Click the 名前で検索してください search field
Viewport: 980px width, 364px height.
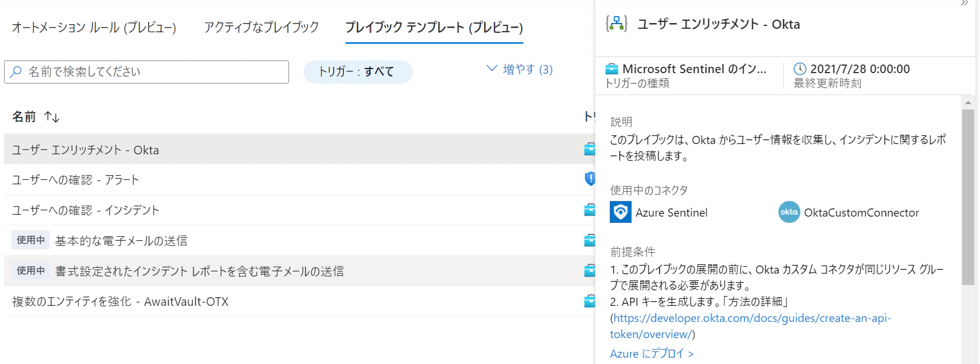pyautogui.click(x=146, y=71)
